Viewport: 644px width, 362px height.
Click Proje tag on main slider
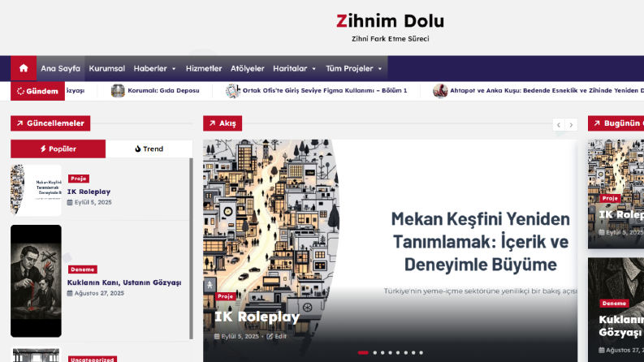point(226,296)
